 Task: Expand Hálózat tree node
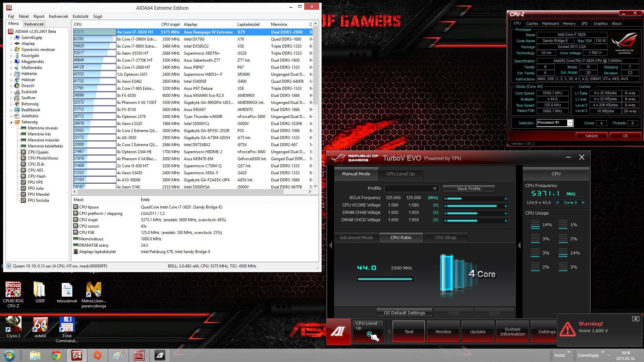pyautogui.click(x=11, y=80)
